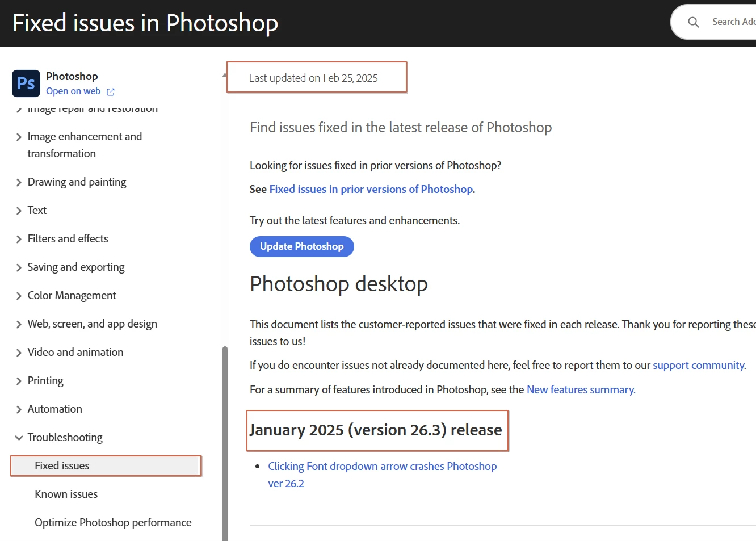Expand Image enhancement and transformation chevron
The height and width of the screenshot is (541, 756).
[19, 137]
